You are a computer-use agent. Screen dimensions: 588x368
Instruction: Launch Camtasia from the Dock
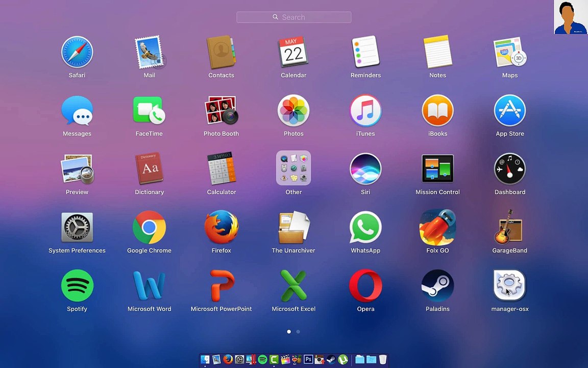coord(274,359)
